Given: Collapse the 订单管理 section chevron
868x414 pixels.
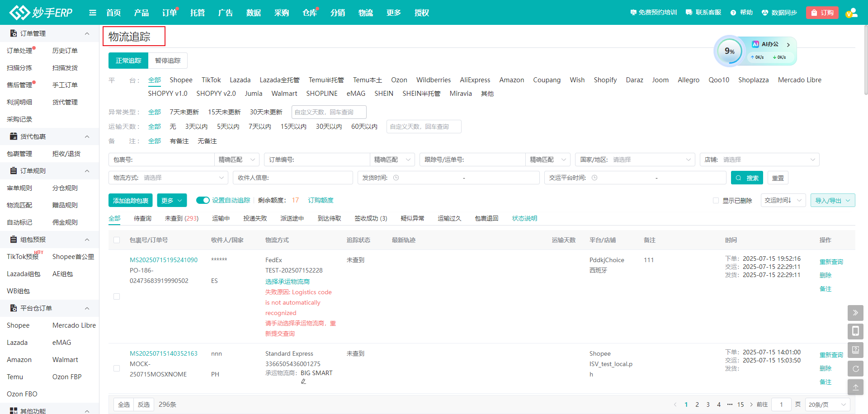Looking at the screenshot, I should (x=87, y=33).
